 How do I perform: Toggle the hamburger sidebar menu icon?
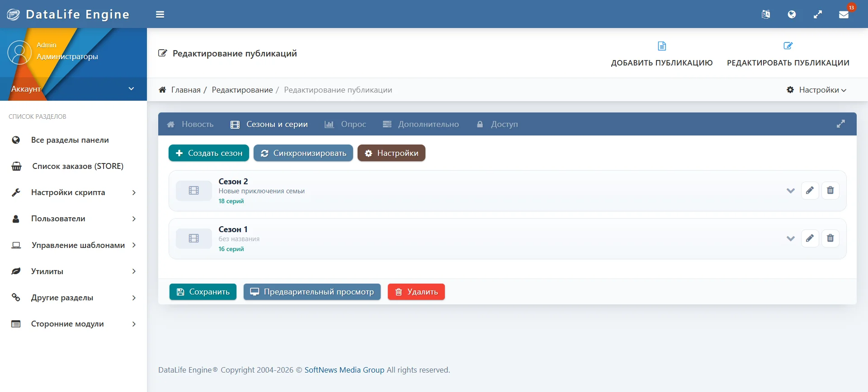point(160,14)
